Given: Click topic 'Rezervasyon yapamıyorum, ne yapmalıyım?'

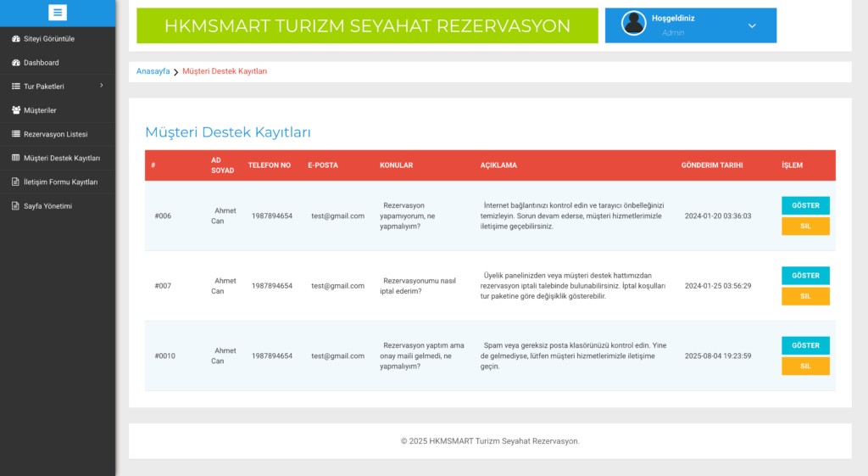Looking at the screenshot, I should tap(408, 216).
